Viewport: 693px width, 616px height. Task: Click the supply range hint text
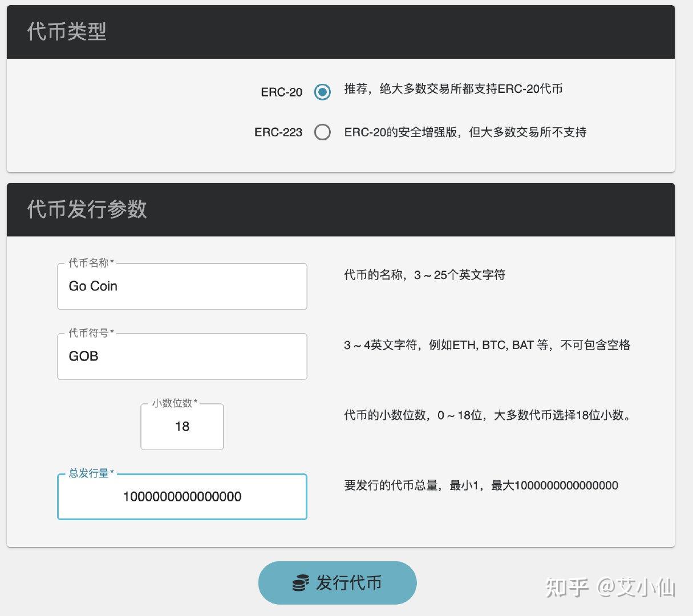point(481,485)
